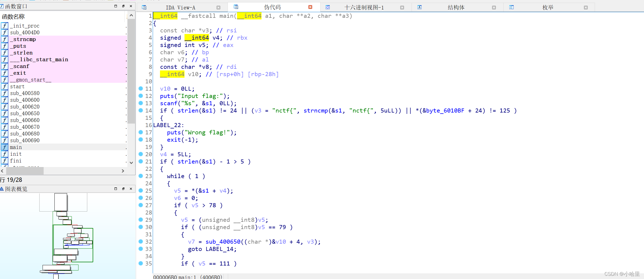
Task: Toggle breakpoint dot on line 11
Action: pos(141,89)
